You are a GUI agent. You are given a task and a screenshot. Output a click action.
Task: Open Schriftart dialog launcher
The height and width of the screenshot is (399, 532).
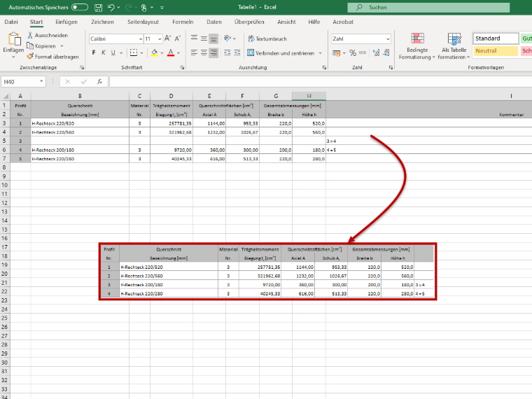click(x=182, y=67)
